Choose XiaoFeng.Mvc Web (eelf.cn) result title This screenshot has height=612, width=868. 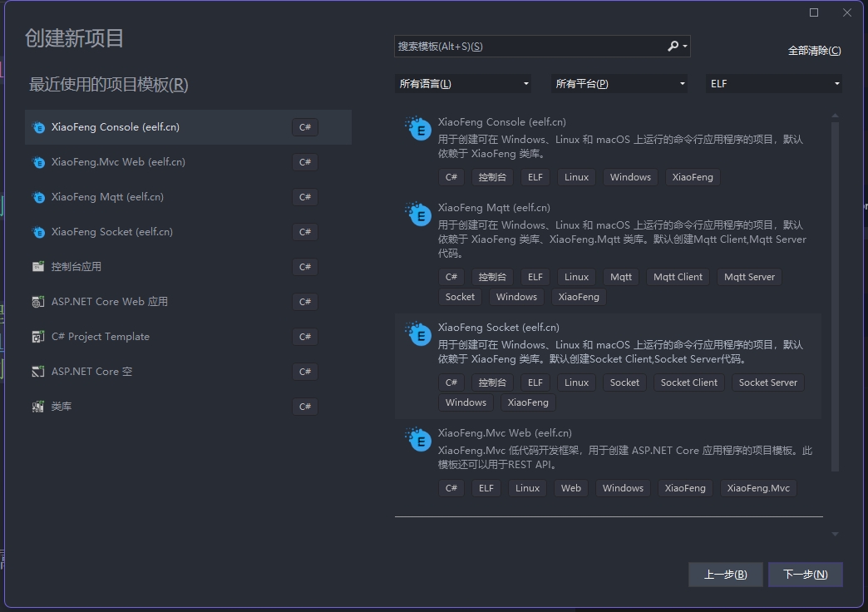click(x=505, y=433)
